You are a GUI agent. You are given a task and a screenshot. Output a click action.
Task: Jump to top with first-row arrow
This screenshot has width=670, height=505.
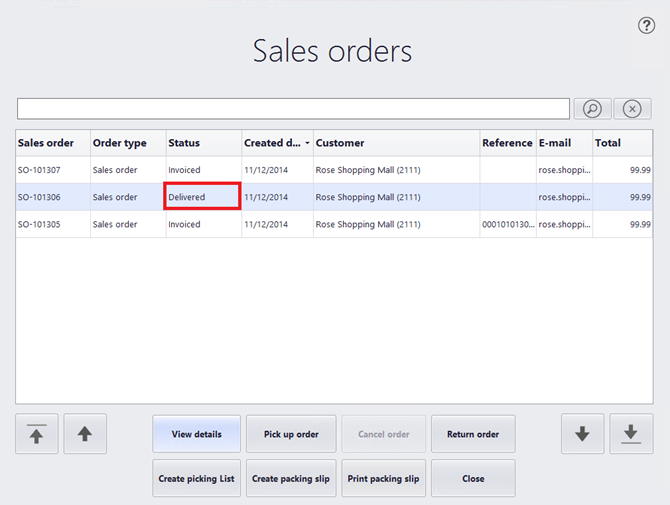pyautogui.click(x=37, y=434)
